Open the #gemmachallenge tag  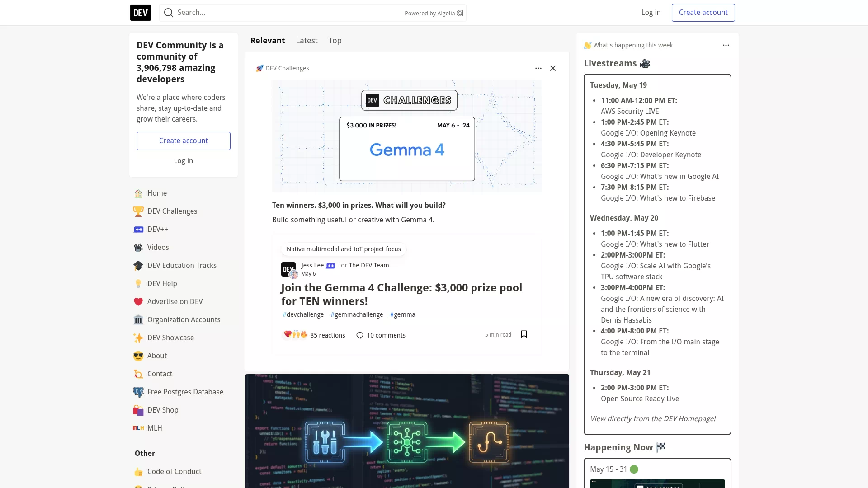point(357,314)
